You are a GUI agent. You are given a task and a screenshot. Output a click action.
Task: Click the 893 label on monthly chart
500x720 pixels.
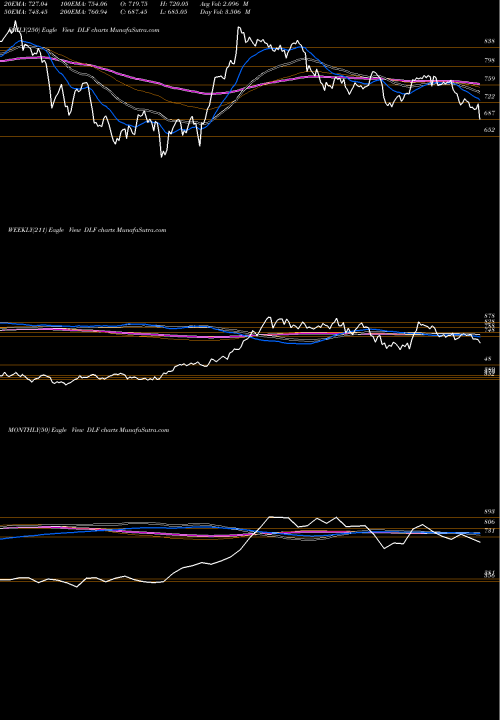click(489, 511)
